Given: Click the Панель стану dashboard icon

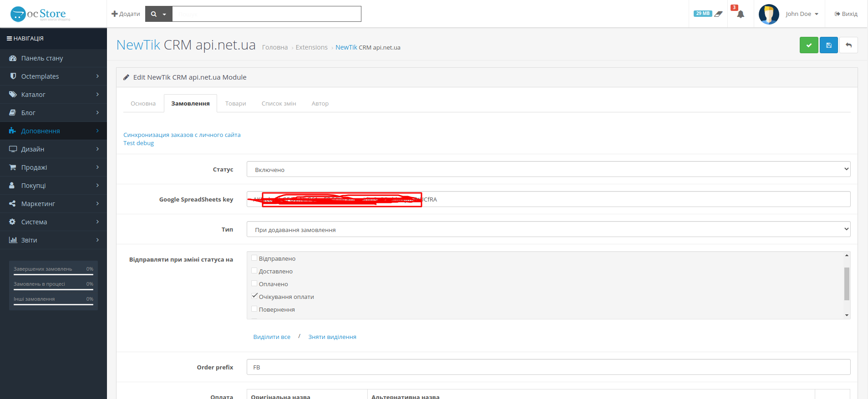Looking at the screenshot, I should (x=13, y=58).
